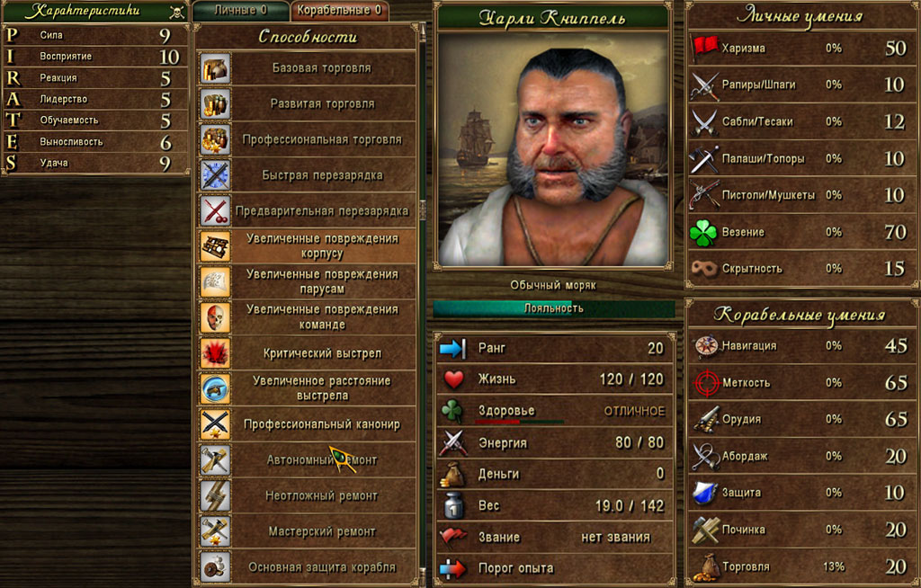This screenshot has width=921, height=588.
Task: Click the Лояльность progress bar
Action: click(x=554, y=308)
